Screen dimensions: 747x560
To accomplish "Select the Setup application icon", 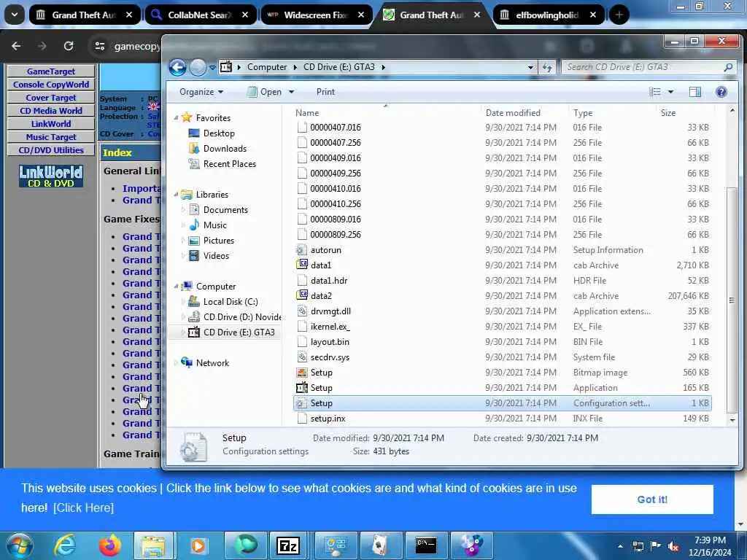I will click(301, 388).
